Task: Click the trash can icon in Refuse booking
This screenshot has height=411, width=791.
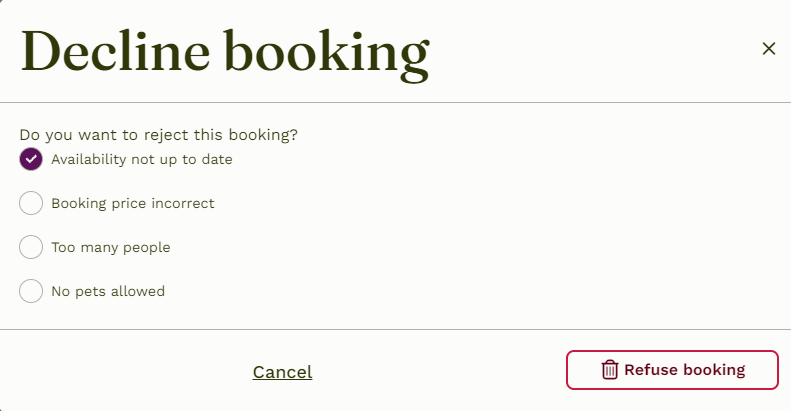Action: (609, 370)
